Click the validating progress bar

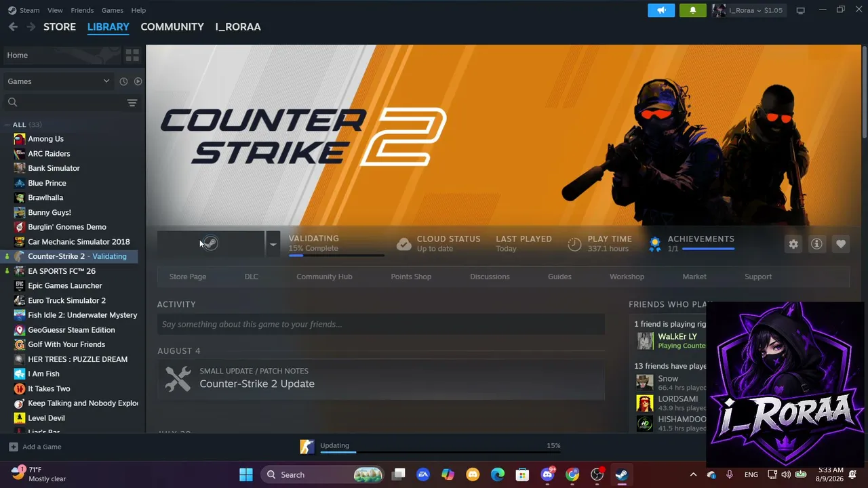point(336,256)
